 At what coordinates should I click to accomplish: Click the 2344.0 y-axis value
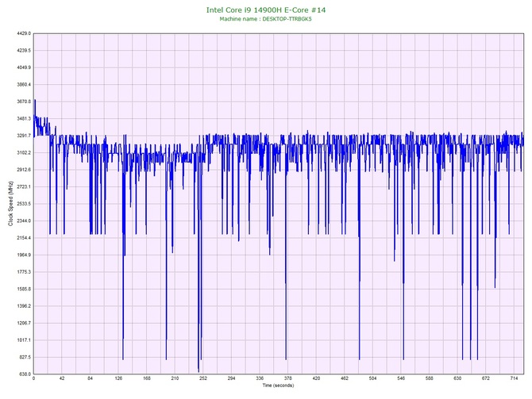click(x=24, y=221)
